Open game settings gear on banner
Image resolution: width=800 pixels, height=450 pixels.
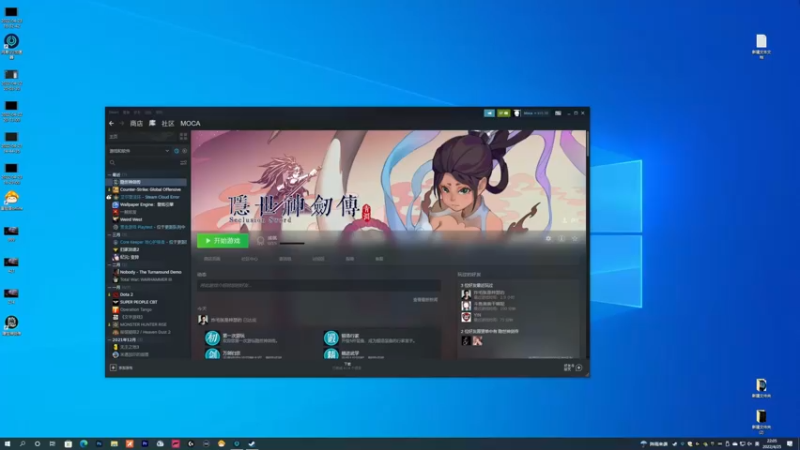548,238
